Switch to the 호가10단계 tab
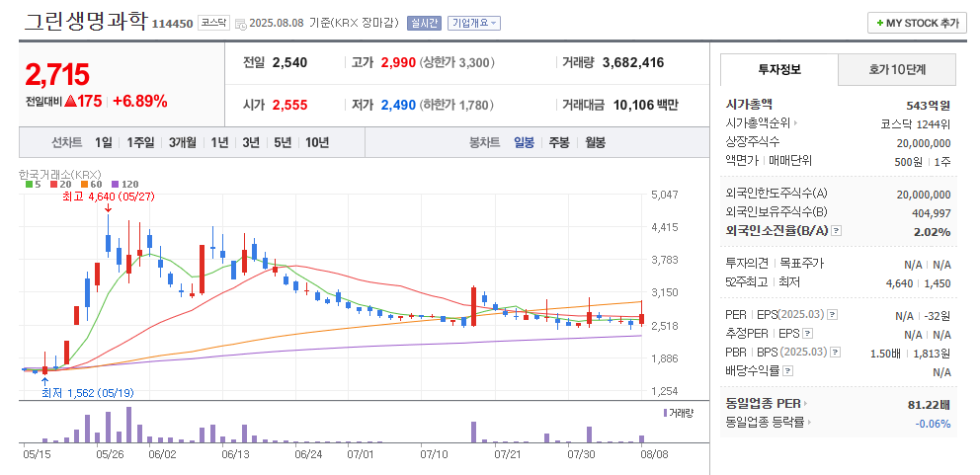The width and height of the screenshot is (980, 475). 897,69
